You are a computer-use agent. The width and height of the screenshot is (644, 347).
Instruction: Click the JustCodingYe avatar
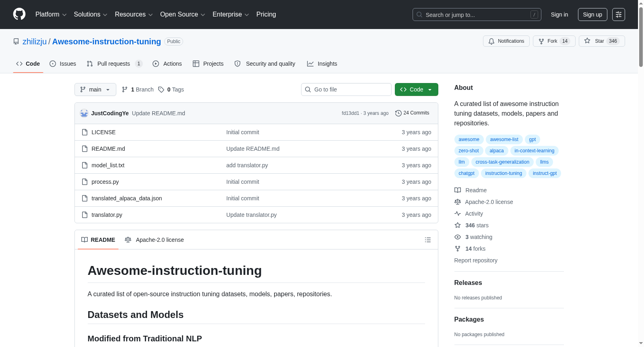pos(84,113)
